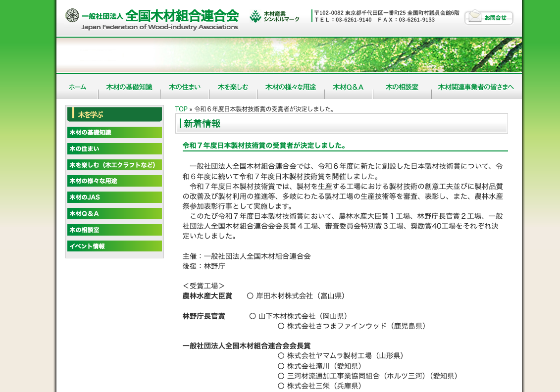
Task: Select 木材の基礎知識 in top navigation
Action: click(129, 87)
